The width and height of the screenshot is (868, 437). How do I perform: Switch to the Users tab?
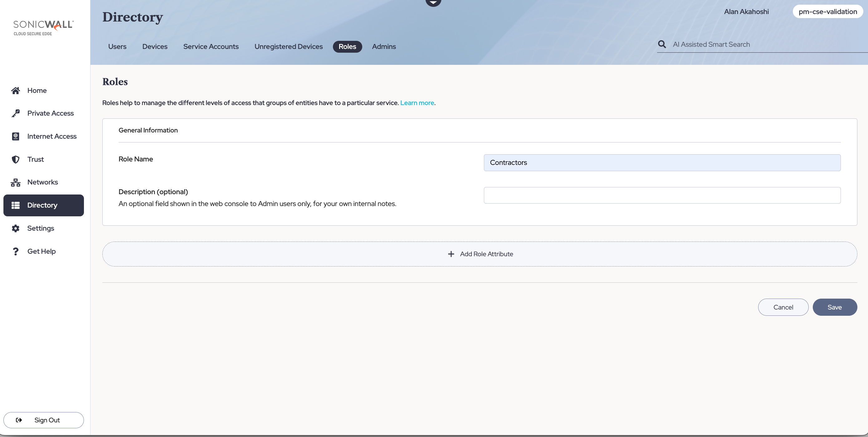(117, 47)
